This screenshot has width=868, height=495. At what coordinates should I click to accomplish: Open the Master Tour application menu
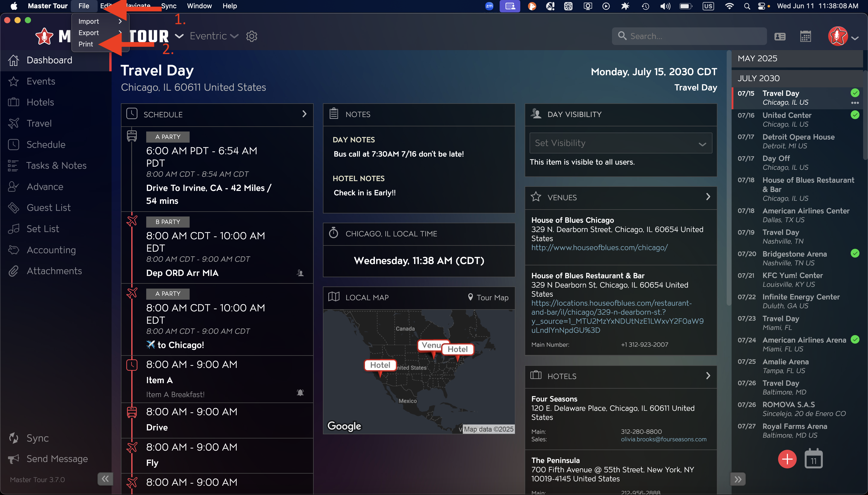(48, 6)
